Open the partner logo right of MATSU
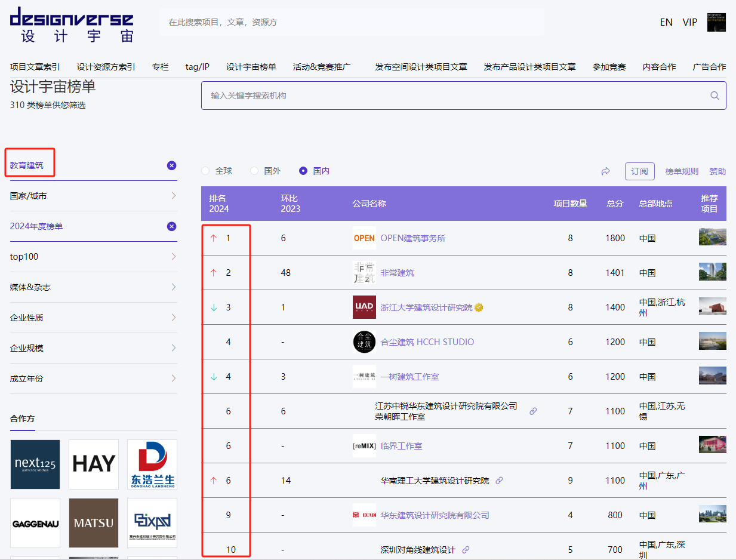 [152, 523]
